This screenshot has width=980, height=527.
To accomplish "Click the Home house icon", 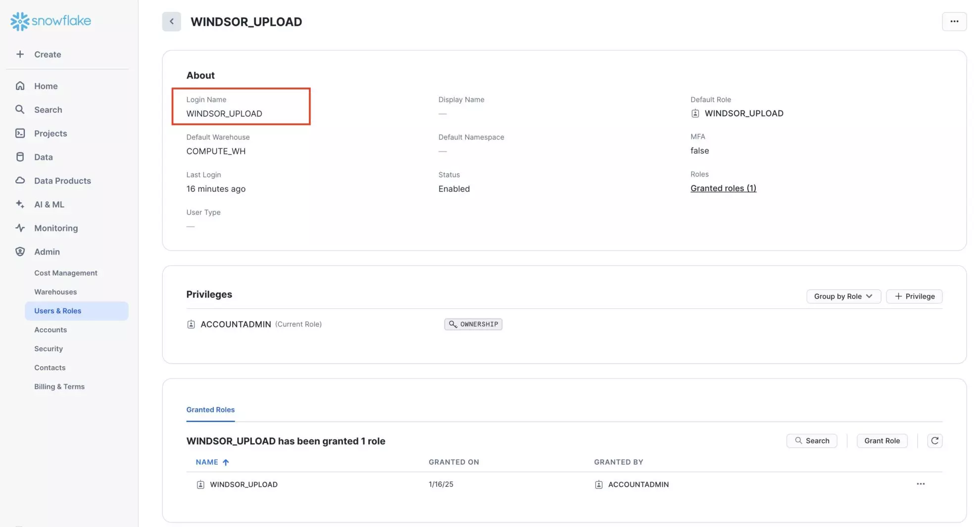I will click(20, 86).
